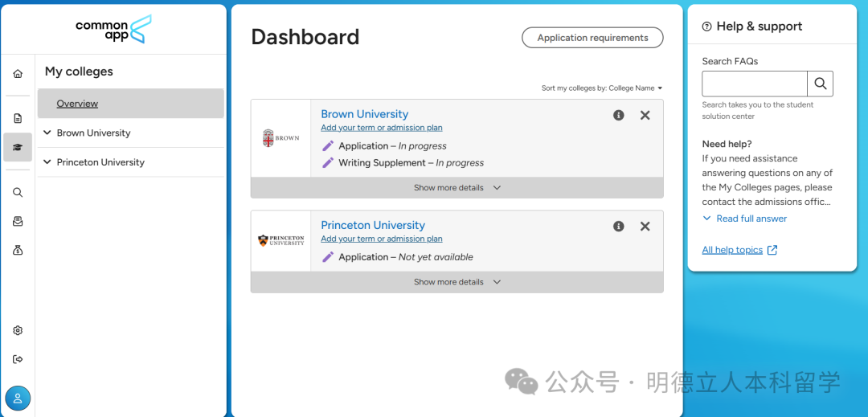Select the My Colleges graduation cap icon
Image resolution: width=868 pixels, height=417 pixels.
tap(18, 148)
